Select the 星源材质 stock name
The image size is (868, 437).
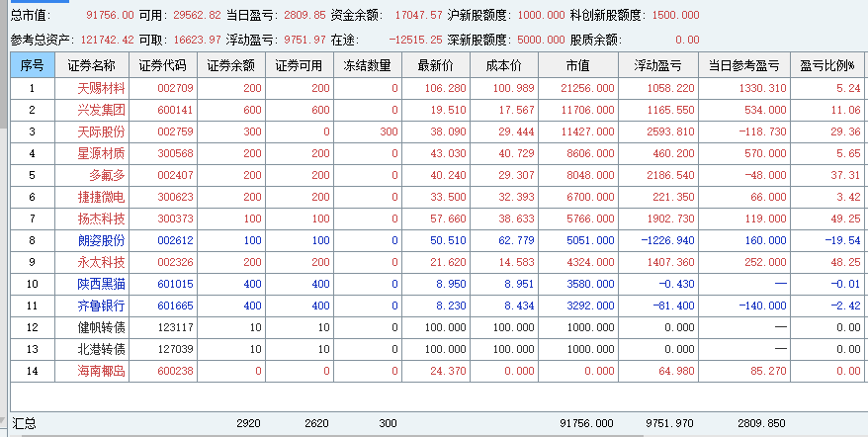tap(101, 153)
